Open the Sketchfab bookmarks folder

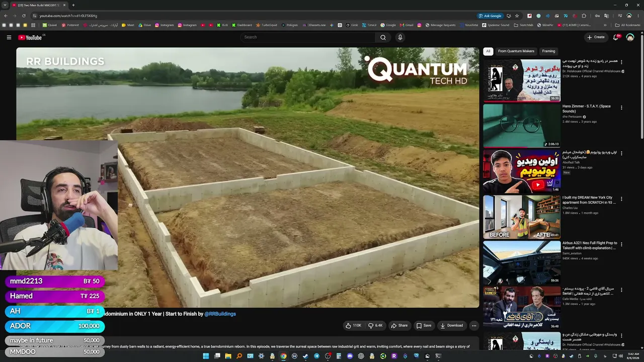(523, 25)
